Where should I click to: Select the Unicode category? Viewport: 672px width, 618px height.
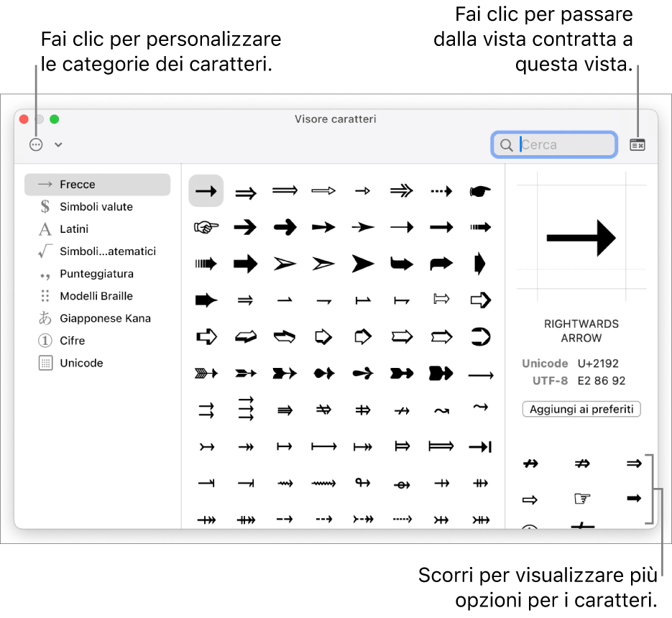pos(97,363)
